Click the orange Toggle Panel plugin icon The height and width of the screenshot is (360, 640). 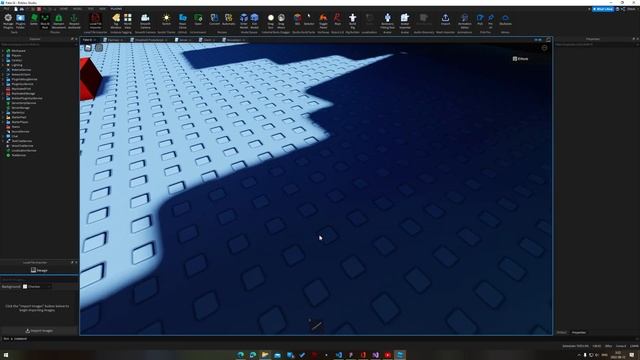(x=323, y=21)
